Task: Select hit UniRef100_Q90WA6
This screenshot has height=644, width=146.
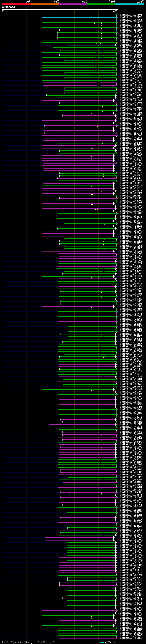Action: (x=131, y=618)
